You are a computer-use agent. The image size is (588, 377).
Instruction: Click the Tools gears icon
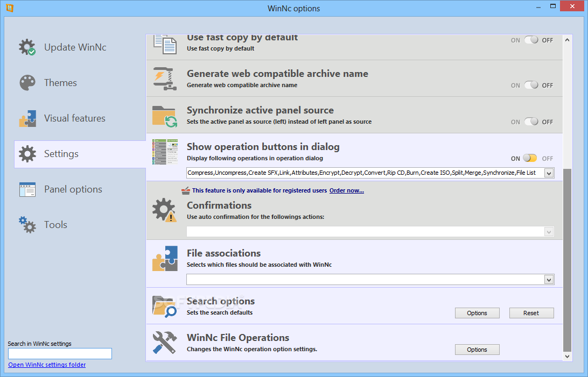27,225
